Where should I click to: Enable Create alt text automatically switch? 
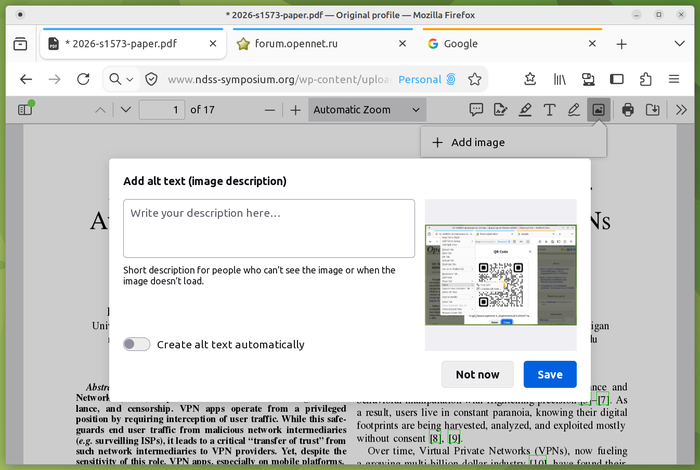[x=137, y=344]
